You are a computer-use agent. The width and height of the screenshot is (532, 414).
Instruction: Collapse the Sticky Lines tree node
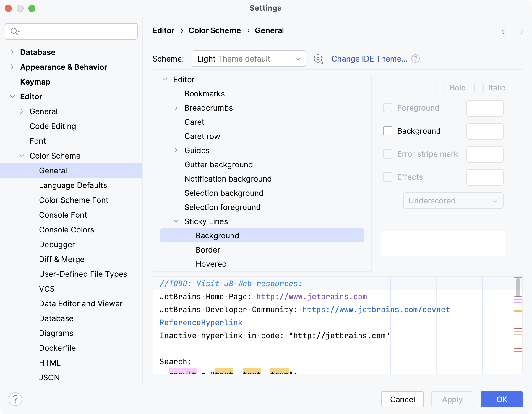click(176, 221)
